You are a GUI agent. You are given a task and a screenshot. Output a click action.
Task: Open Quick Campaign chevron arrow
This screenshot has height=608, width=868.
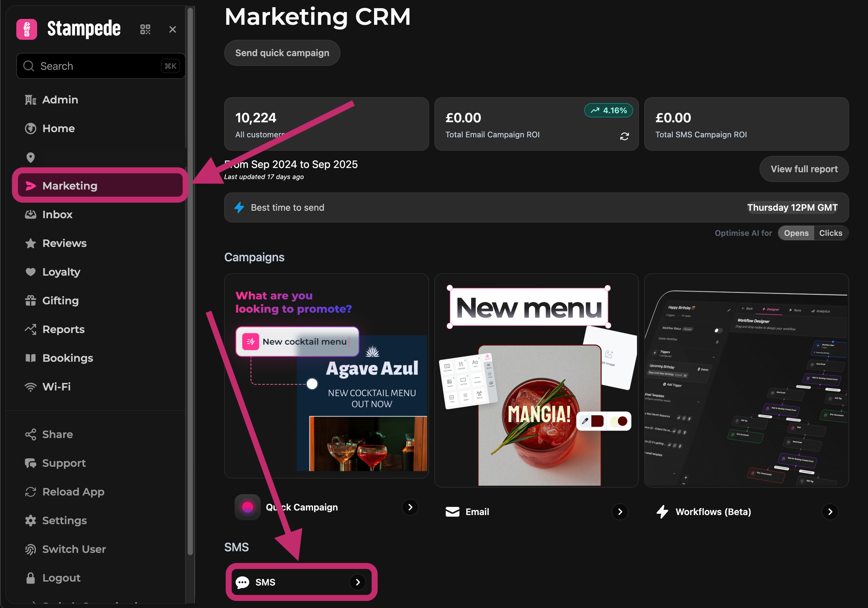coord(410,507)
